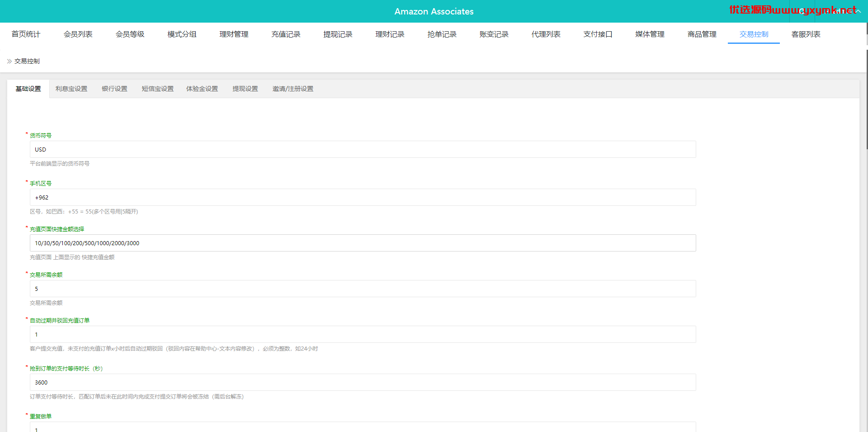Click the 交易所需余额 field with value 5
Screen dimensions: 868x432
pos(363,289)
